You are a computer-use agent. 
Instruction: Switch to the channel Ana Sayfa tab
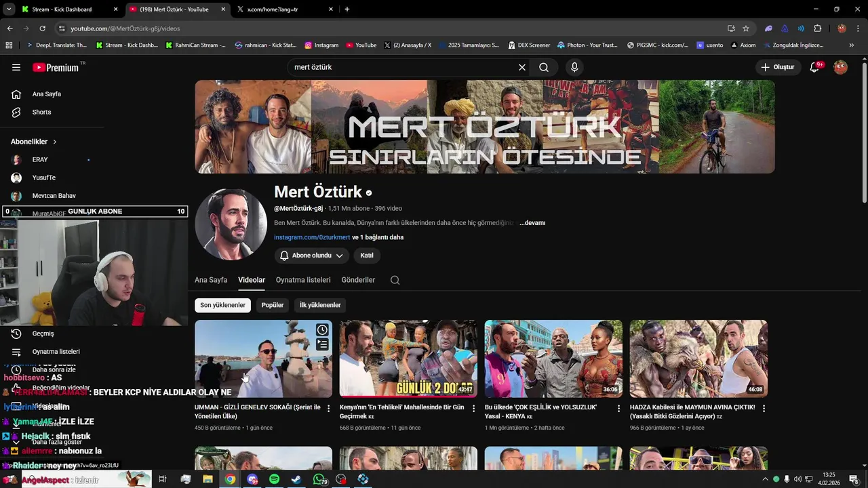click(211, 280)
